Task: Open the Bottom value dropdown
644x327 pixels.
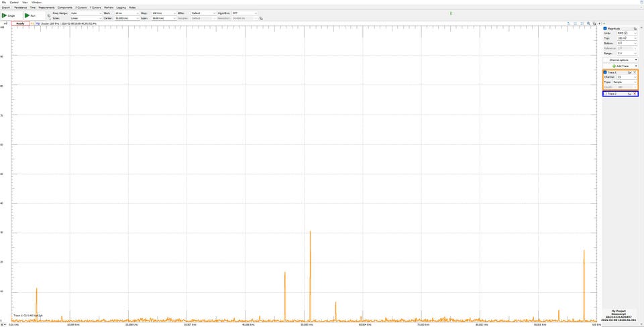Action: click(x=627, y=43)
